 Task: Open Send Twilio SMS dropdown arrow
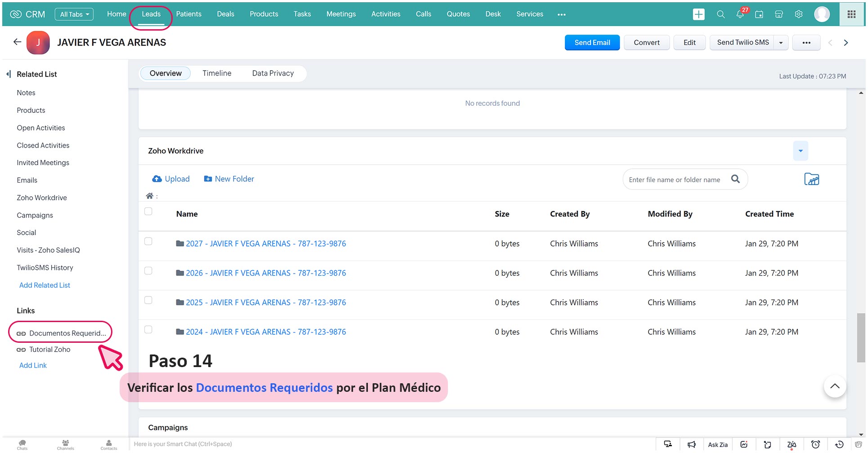click(781, 43)
